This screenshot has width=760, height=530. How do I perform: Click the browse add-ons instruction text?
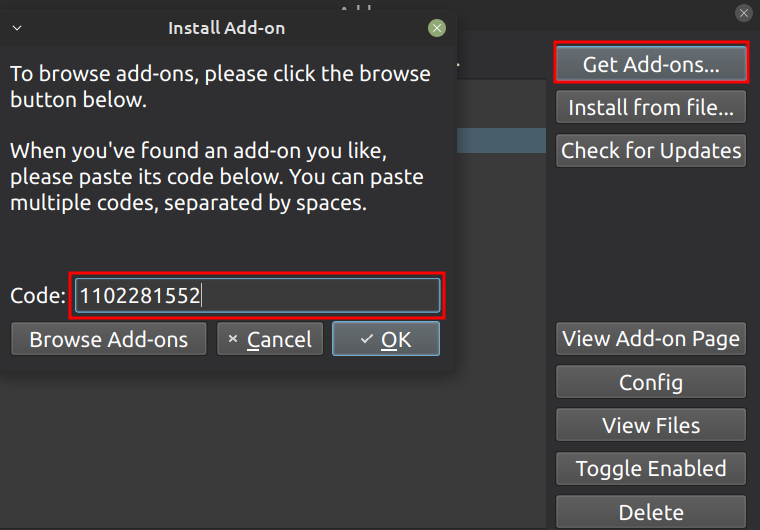click(x=220, y=87)
